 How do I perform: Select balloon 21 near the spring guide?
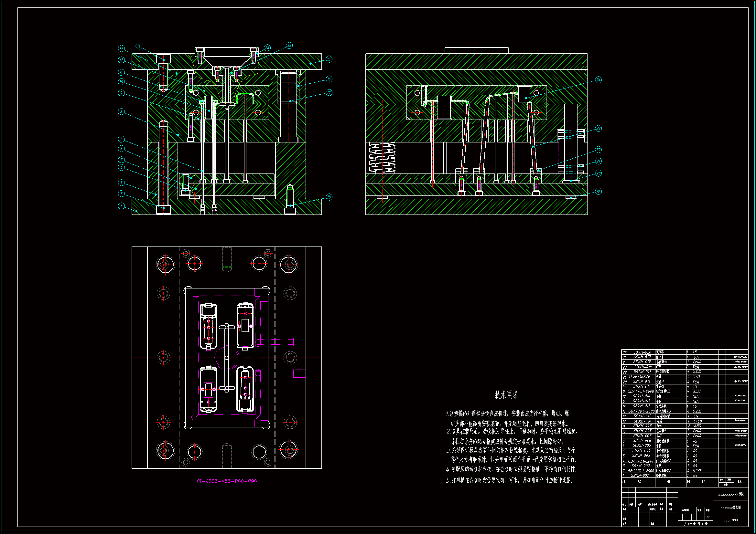[598, 161]
